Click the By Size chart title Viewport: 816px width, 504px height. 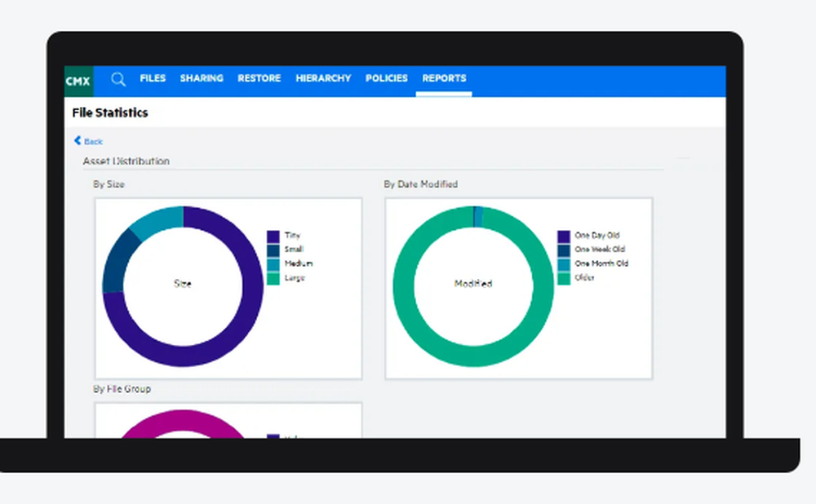click(109, 184)
